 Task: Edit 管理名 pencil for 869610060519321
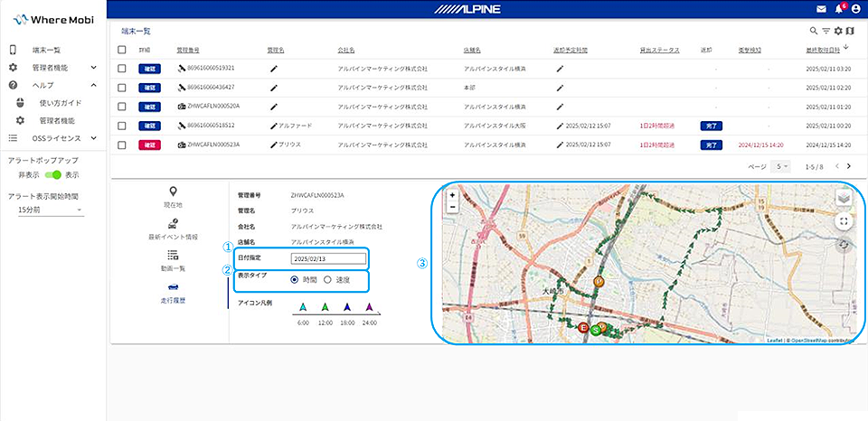[273, 69]
